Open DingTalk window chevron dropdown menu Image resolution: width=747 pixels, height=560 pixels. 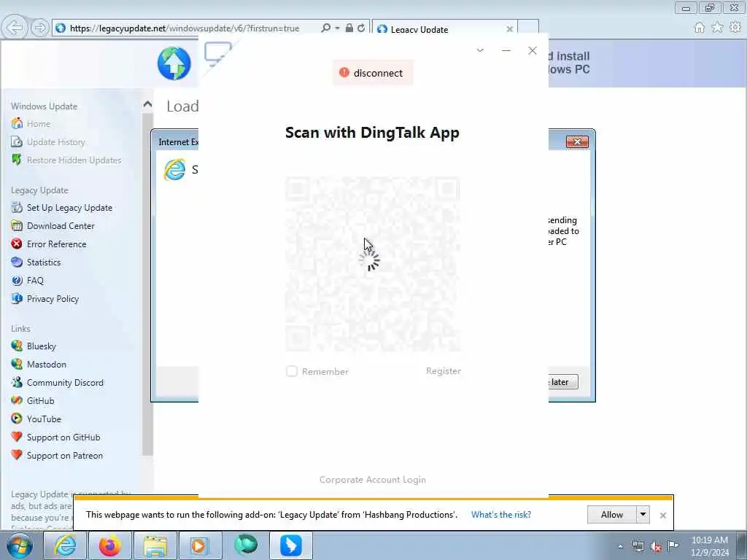coord(480,50)
